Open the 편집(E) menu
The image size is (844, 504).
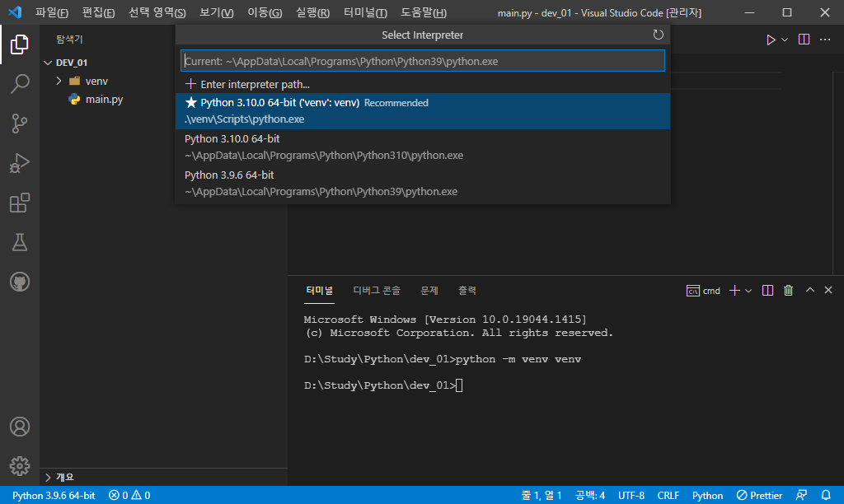click(98, 12)
